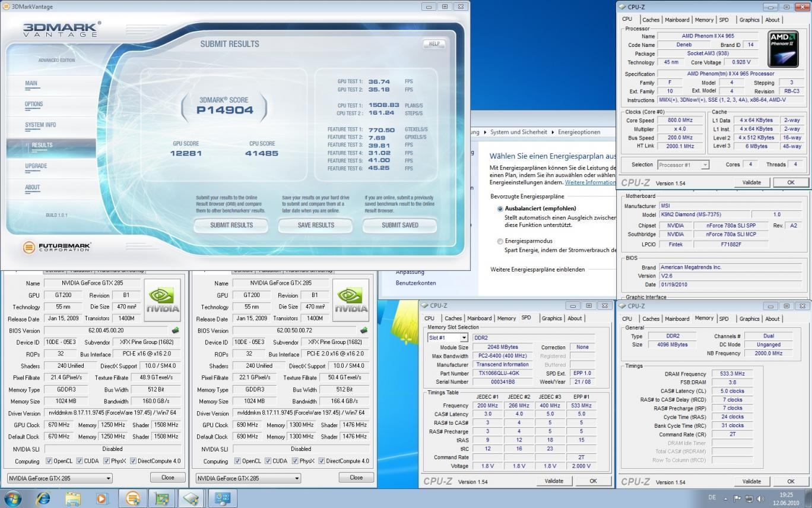Select the Energiesparmodus power plan
Viewport: 812px width, 508px height.
tap(500, 241)
